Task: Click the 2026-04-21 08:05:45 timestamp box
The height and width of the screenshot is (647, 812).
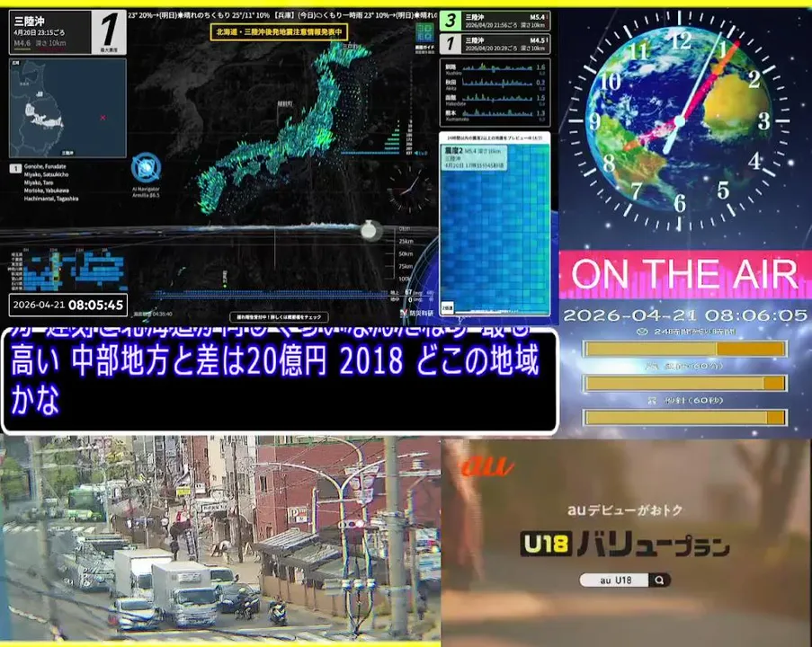Action: tap(68, 305)
